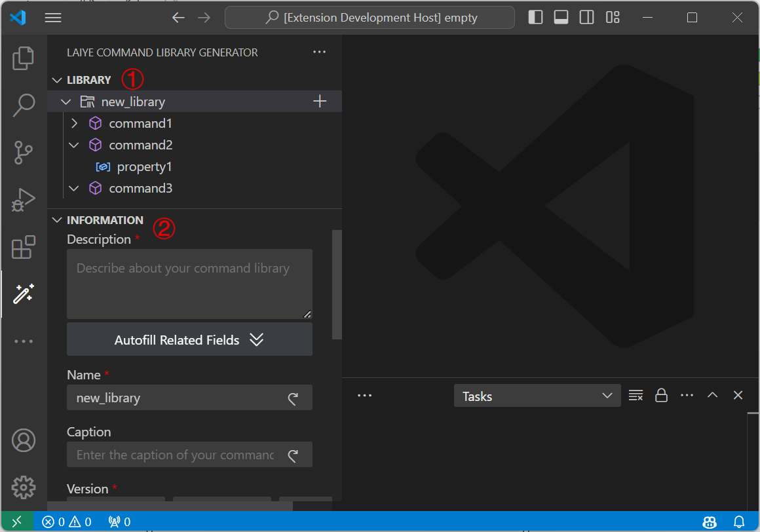Open the Manage gear icon
The width and height of the screenshot is (760, 532).
[24, 487]
